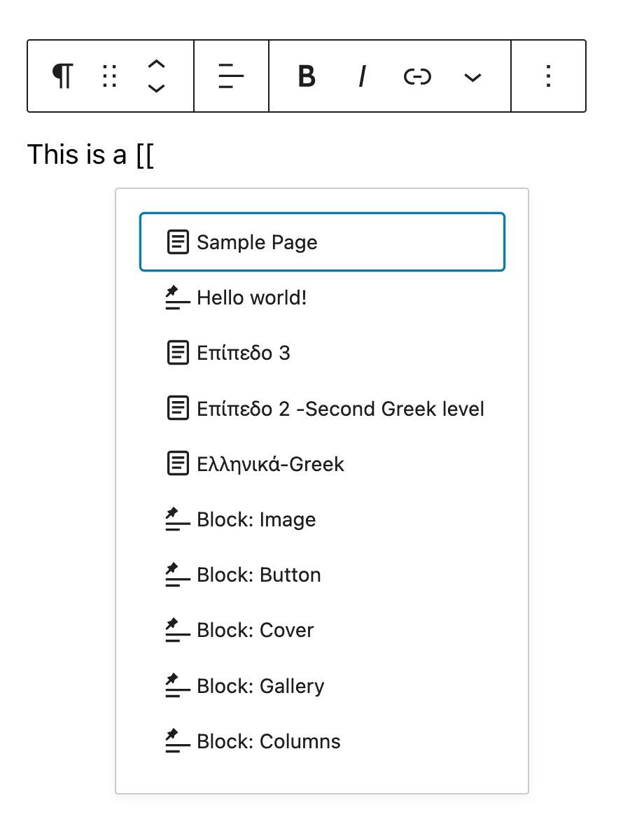Click the drag handle icon
Image resolution: width=644 pixels, height=833 pixels.
click(x=109, y=76)
